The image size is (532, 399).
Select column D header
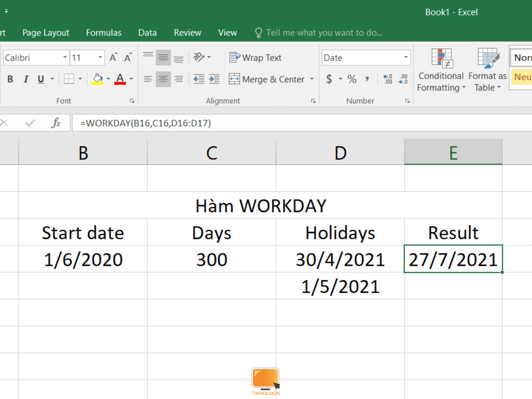click(340, 152)
